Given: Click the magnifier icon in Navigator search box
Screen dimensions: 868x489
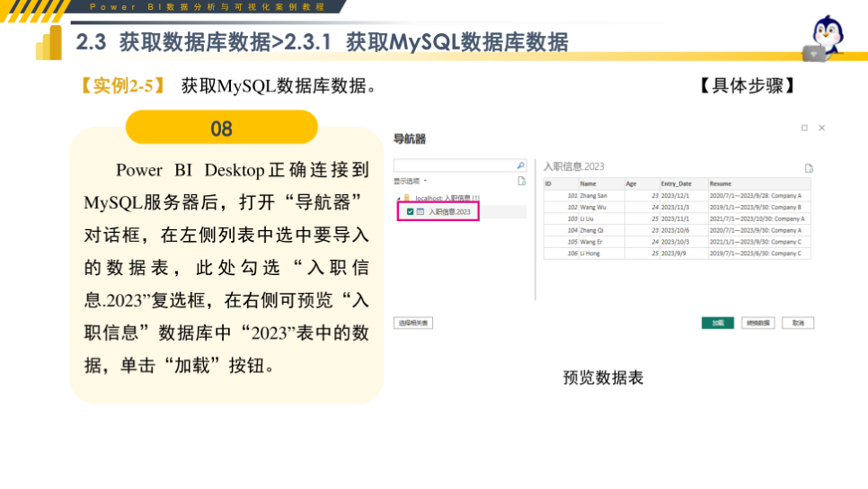Looking at the screenshot, I should (x=520, y=165).
